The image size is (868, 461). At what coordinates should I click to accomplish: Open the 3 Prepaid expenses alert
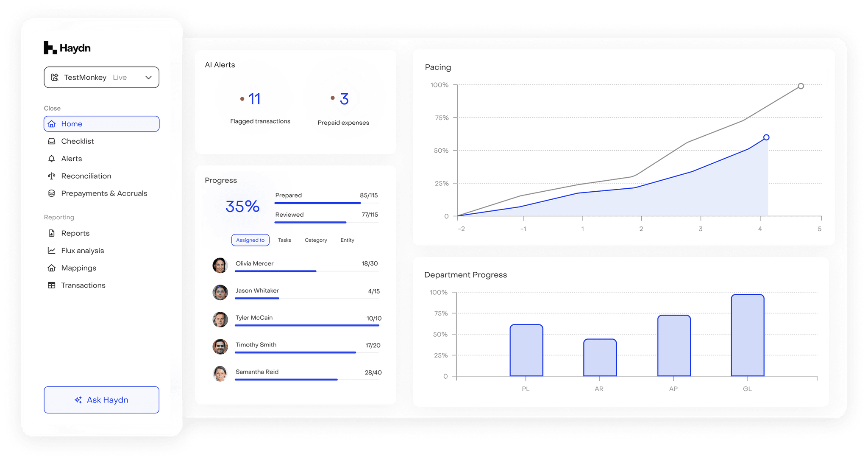[344, 99]
